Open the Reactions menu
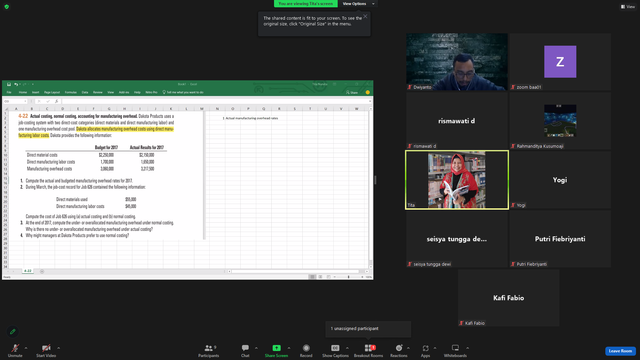Image resolution: width=640 pixels, height=360 pixels. tap(399, 348)
